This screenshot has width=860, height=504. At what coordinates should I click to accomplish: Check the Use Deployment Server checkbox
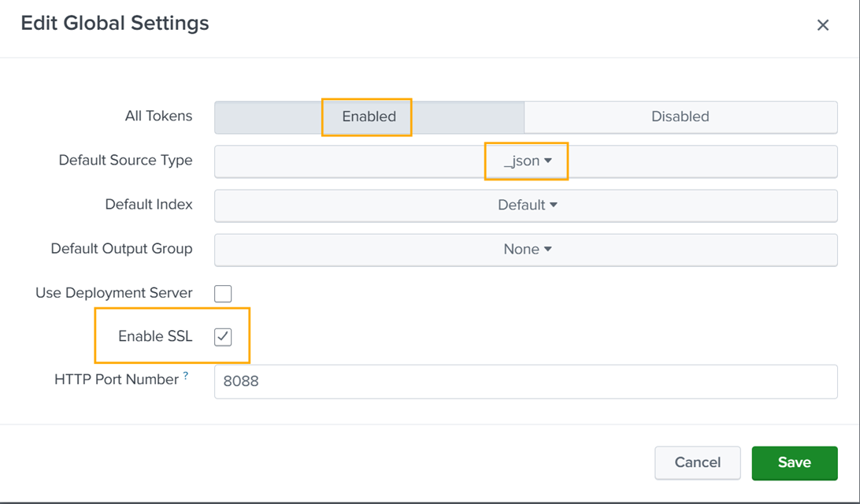(223, 293)
